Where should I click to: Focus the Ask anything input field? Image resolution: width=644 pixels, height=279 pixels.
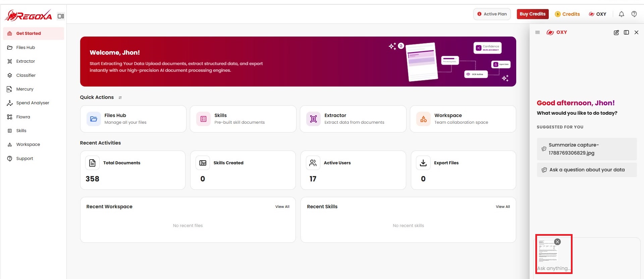click(x=554, y=268)
